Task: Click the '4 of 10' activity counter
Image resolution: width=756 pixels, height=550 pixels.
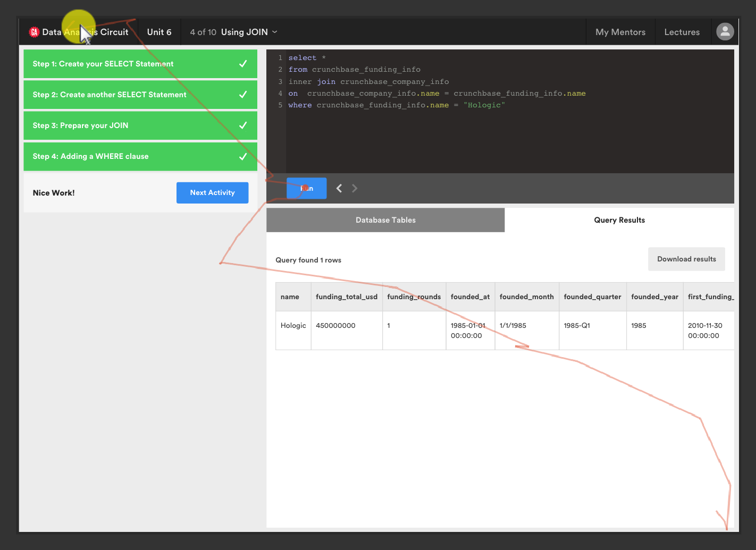Action: pos(203,32)
